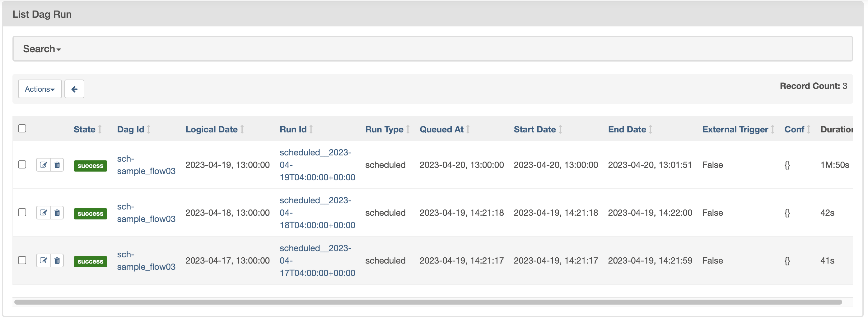Sort by State column sort icon
Screen dimensions: 868x322
[x=100, y=130]
